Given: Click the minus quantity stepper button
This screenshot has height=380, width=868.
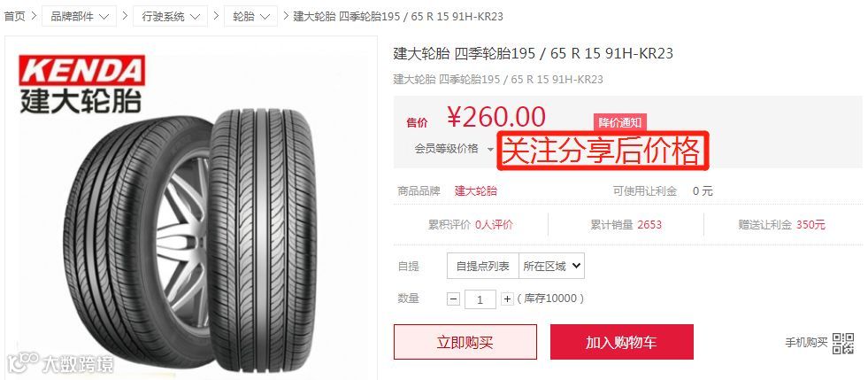Looking at the screenshot, I should [x=453, y=299].
